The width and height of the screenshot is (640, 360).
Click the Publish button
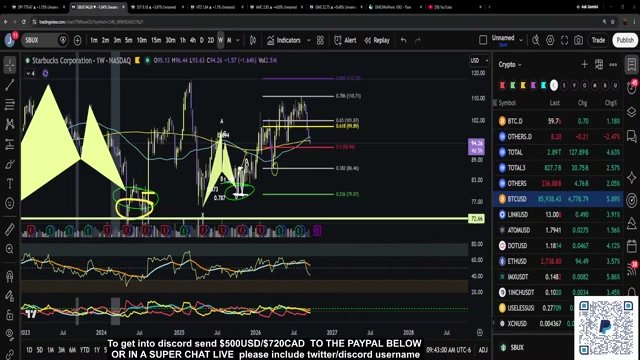pyautogui.click(x=625, y=40)
